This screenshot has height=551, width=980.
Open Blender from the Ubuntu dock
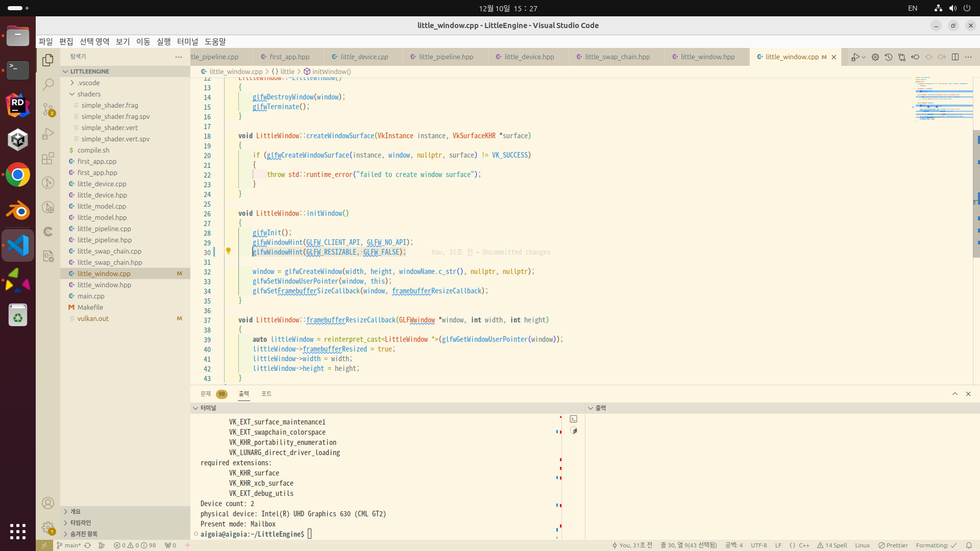[18, 210]
